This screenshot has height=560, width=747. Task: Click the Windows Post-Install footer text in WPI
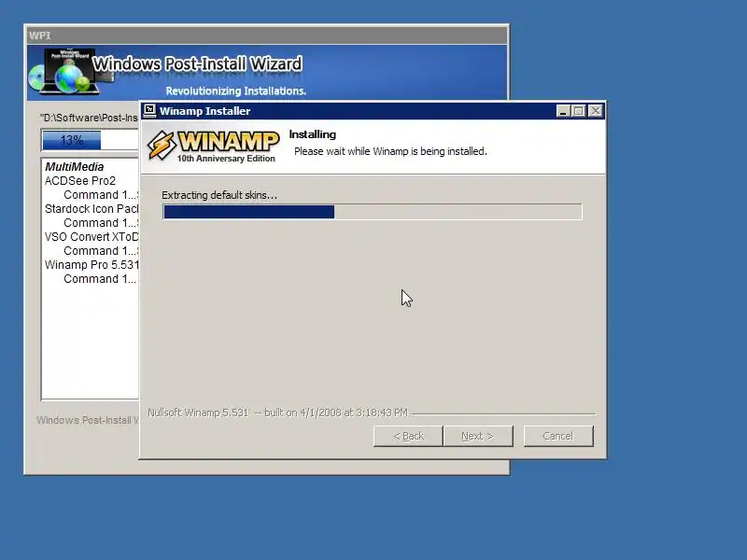(88, 421)
